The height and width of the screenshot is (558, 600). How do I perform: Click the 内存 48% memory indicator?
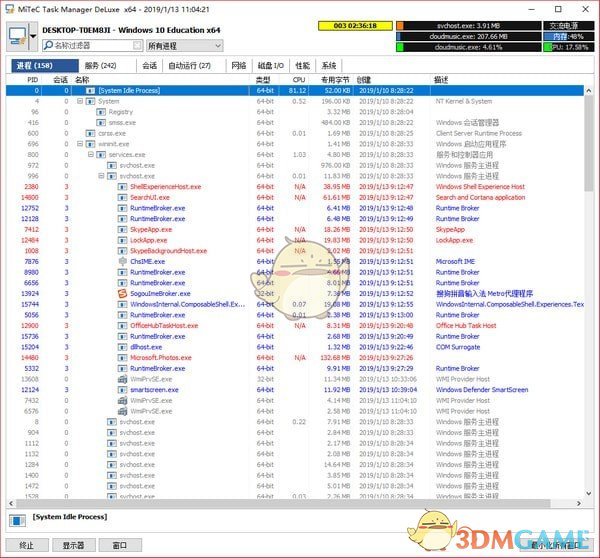pos(569,36)
